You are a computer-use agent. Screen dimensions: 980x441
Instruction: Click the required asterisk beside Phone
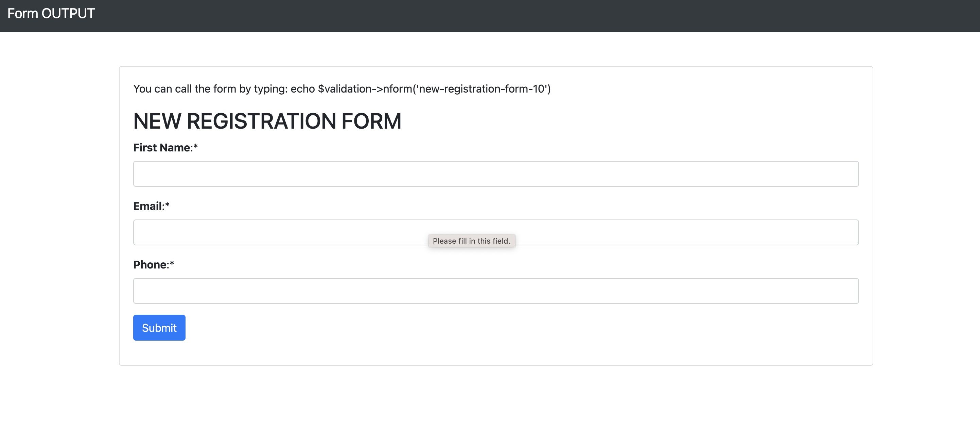tap(172, 264)
